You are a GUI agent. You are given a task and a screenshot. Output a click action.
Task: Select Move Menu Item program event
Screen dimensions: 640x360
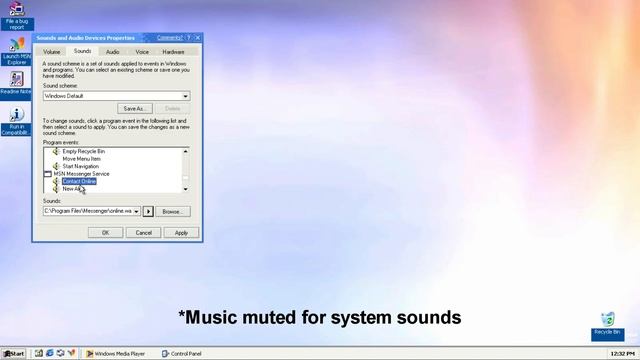point(82,159)
